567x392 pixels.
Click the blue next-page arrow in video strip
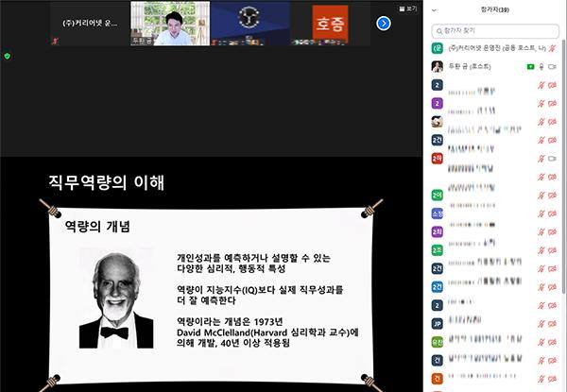point(384,23)
